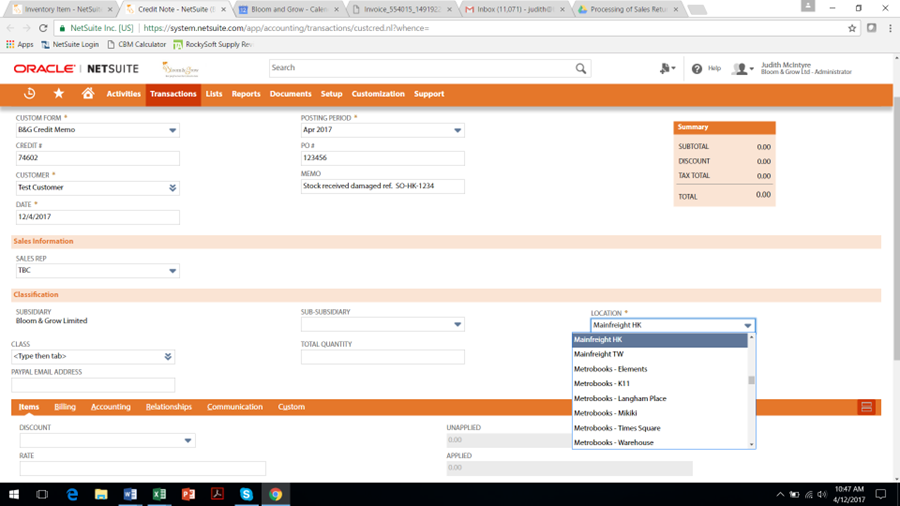
Task: Open the Setup menu
Action: (331, 94)
